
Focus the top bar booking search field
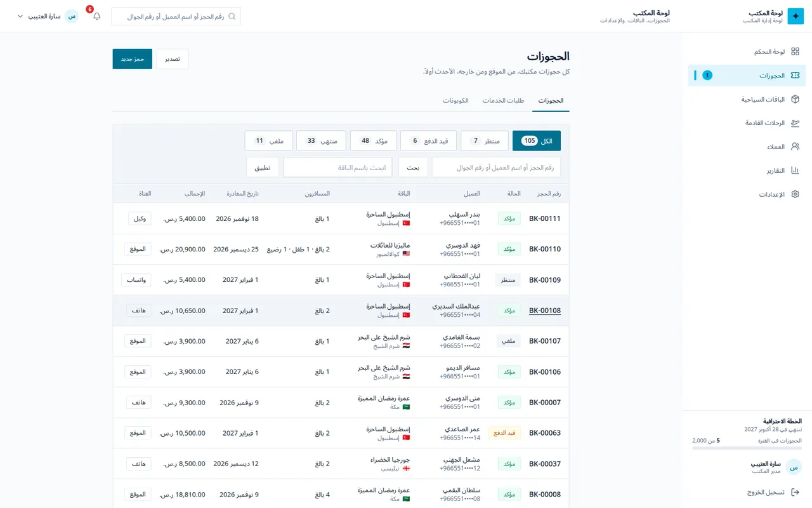click(x=176, y=17)
